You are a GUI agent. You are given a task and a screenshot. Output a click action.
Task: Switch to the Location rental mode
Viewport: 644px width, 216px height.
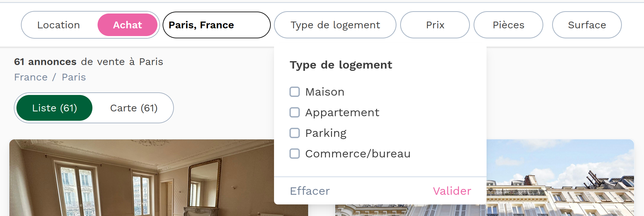[x=59, y=25]
